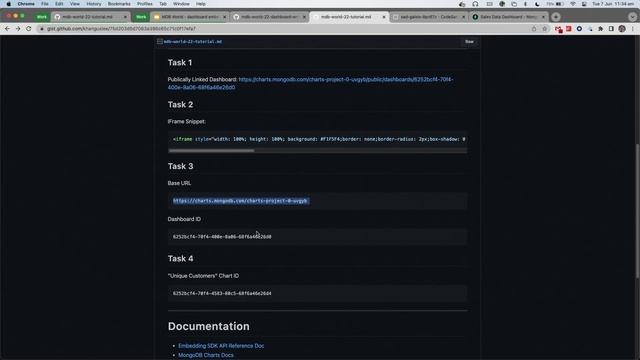Toggle the Do Not Disturb moon icon
This screenshot has width=640, height=360.
coord(537,4)
